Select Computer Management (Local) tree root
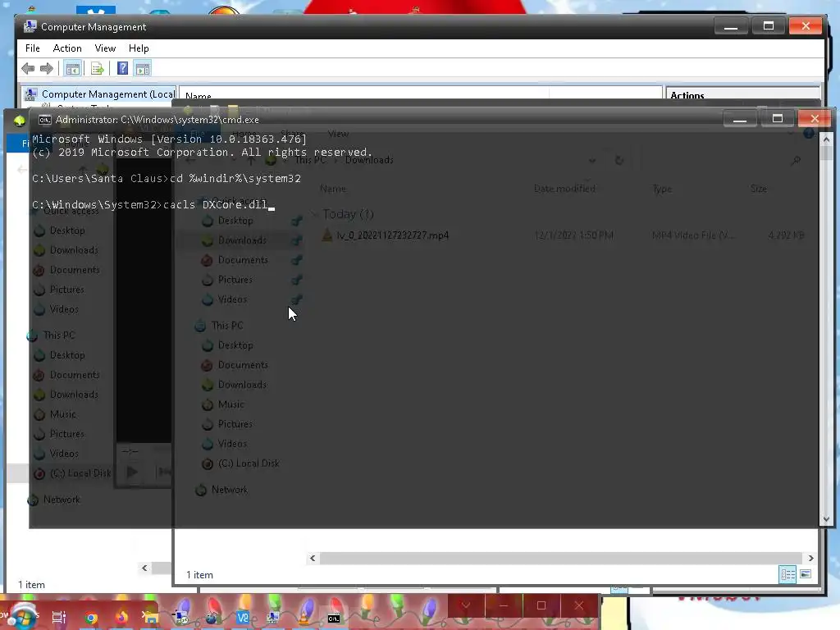This screenshot has height=630, width=840. pos(101,94)
